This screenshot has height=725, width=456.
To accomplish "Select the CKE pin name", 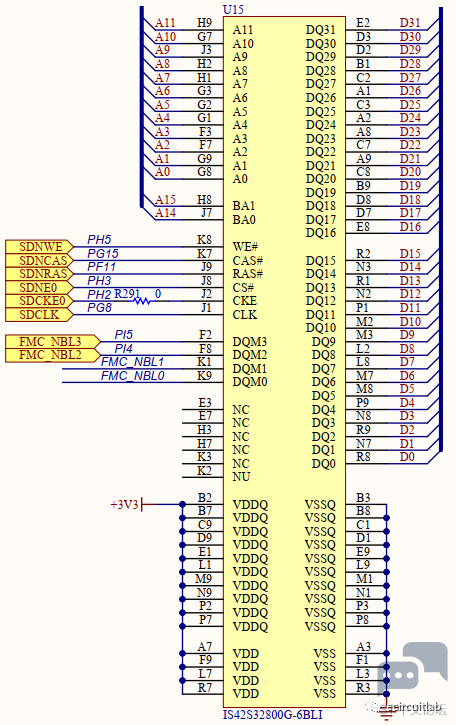I will pos(245,301).
